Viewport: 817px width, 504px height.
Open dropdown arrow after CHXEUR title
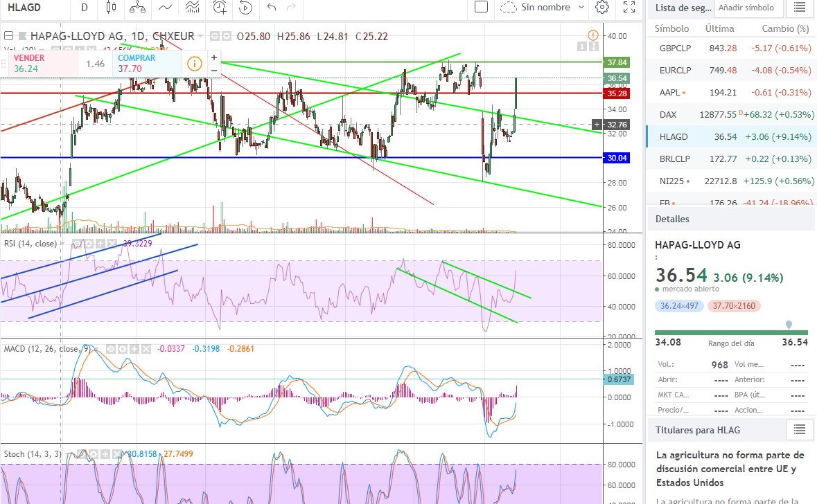point(200,36)
